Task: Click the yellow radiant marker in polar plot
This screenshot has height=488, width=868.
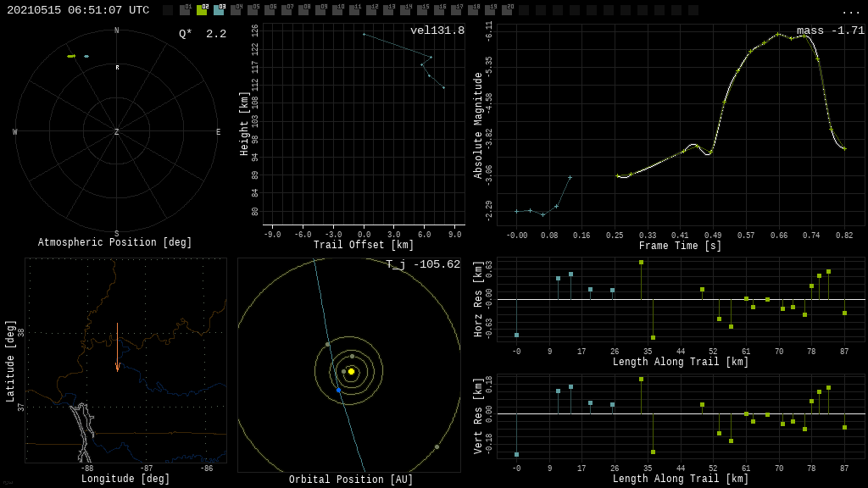Action: (71, 56)
